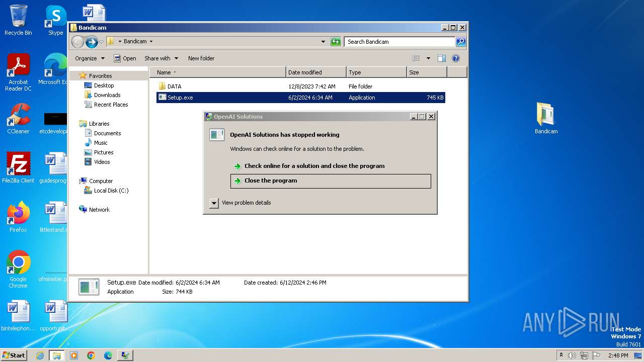The image size is (644, 362).
Task: Open Firefox desktop shortcut
Action: tap(18, 217)
